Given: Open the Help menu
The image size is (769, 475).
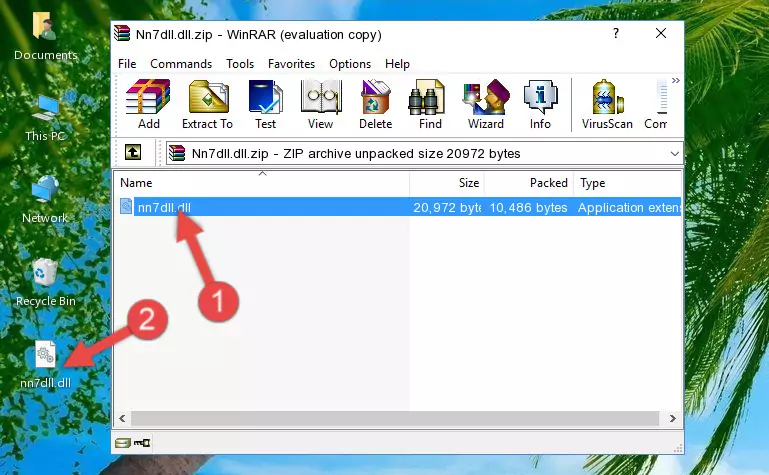Looking at the screenshot, I should 397,64.
